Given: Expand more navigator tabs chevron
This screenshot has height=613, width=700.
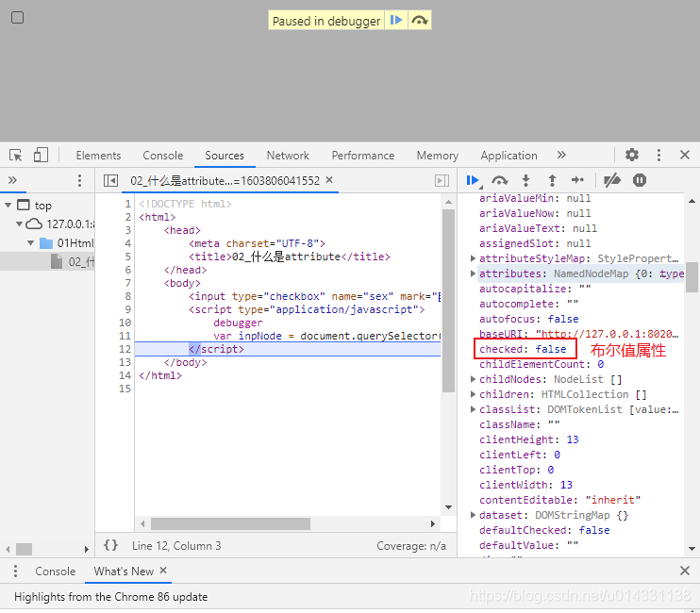Looking at the screenshot, I should (x=12, y=180).
